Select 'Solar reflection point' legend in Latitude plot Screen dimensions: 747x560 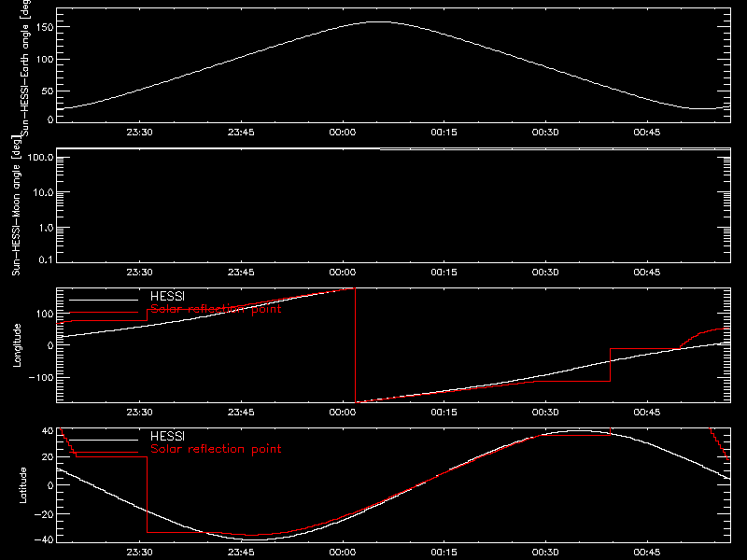click(x=216, y=449)
